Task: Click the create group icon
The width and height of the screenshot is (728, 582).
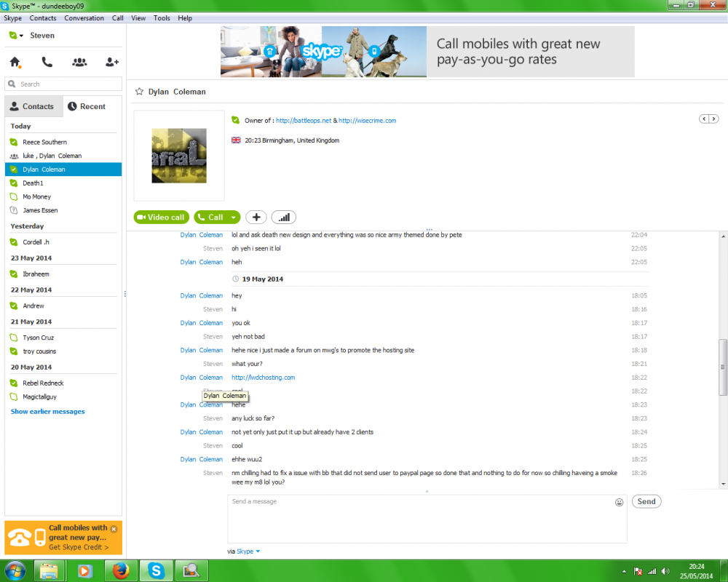Action: [x=79, y=63]
